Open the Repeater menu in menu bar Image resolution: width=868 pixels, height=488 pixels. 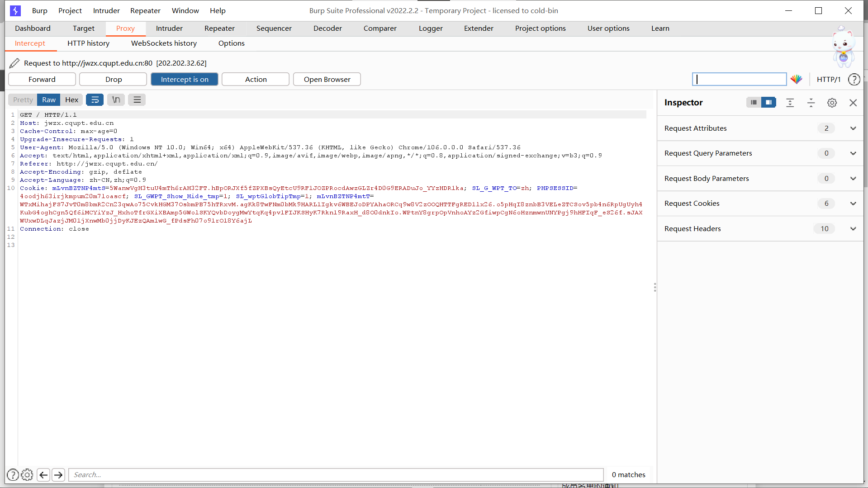[145, 10]
